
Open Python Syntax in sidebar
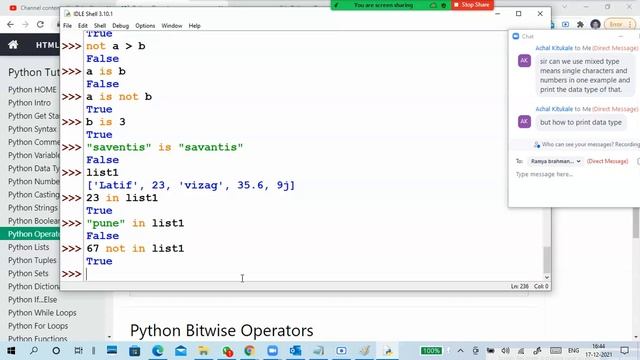pos(32,129)
